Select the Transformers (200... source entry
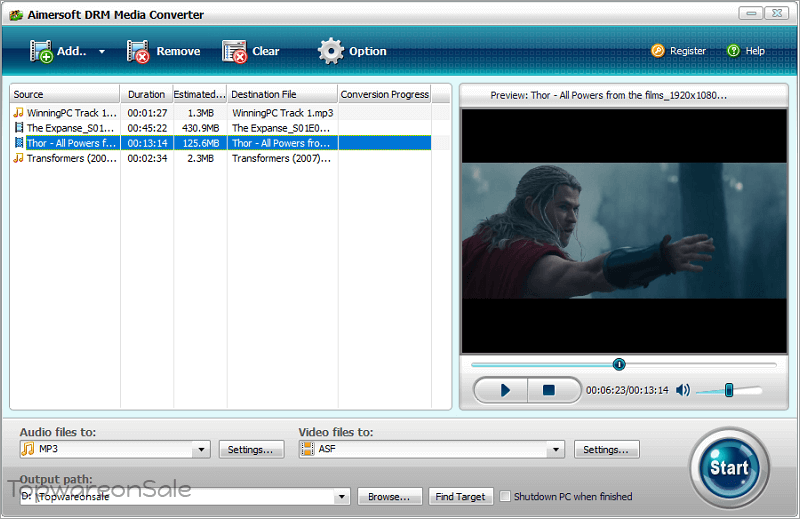Screen dimensions: 800x519 point(71,159)
